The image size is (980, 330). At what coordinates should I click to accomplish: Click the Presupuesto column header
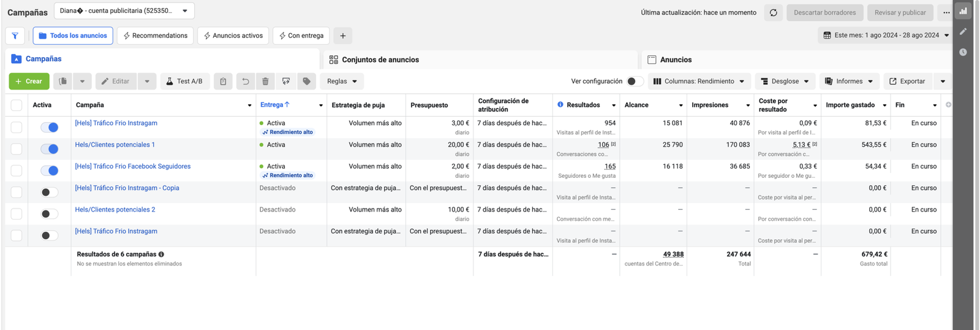tap(429, 105)
